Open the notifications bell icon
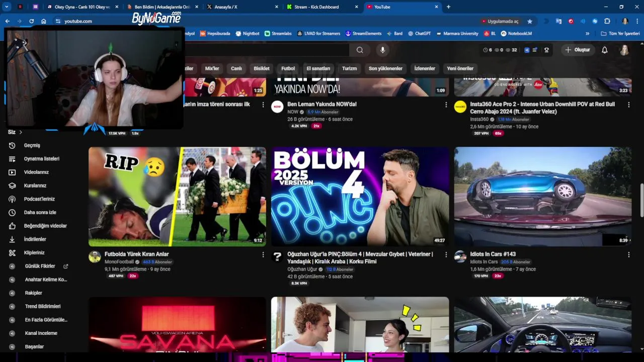 click(x=605, y=50)
